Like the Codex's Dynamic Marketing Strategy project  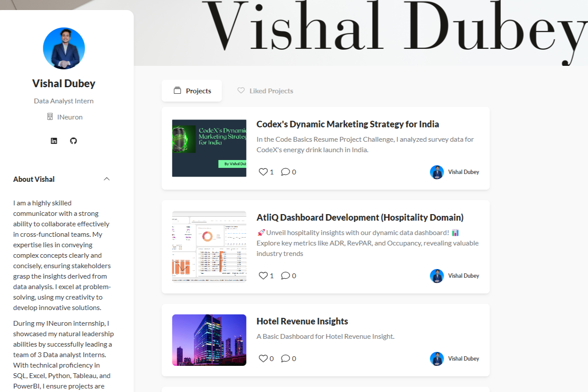[263, 172]
